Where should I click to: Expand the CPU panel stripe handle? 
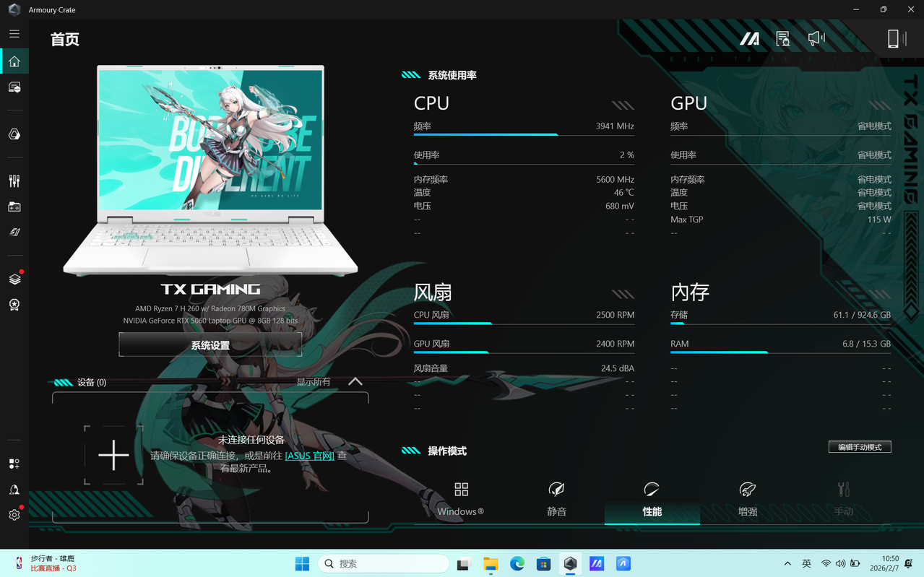623,105
